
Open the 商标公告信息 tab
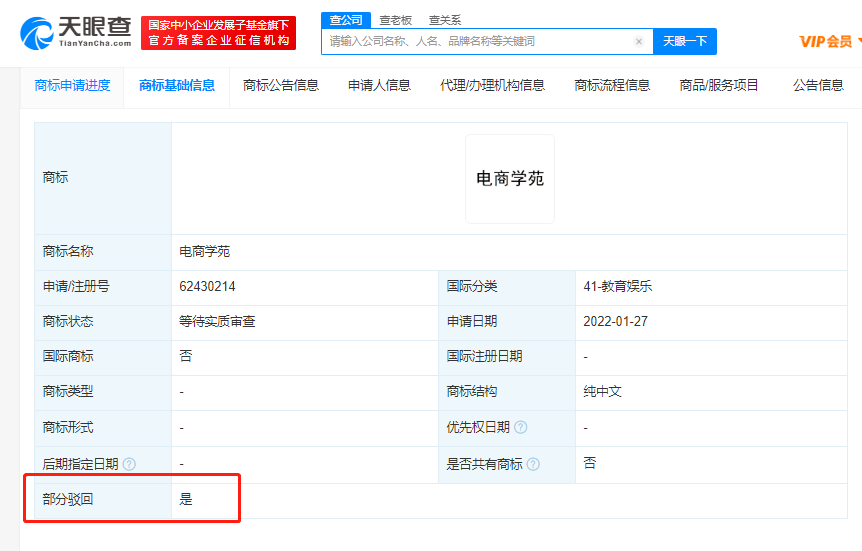[x=281, y=86]
